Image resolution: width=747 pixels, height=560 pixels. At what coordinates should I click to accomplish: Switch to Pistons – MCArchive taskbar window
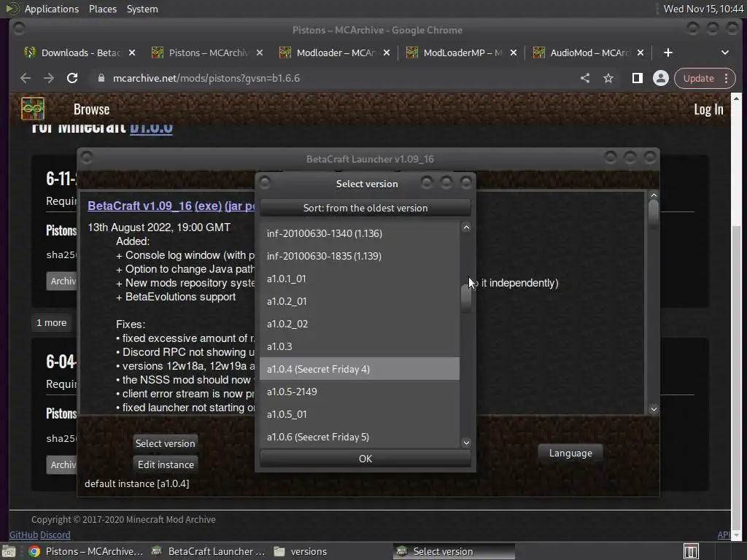click(86, 551)
